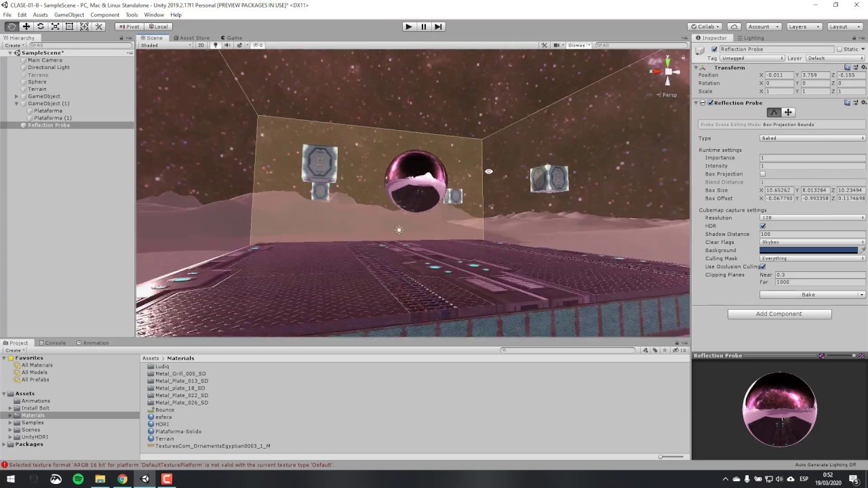The width and height of the screenshot is (868, 488).
Task: Open the Culling Mask dropdown
Action: click(812, 258)
